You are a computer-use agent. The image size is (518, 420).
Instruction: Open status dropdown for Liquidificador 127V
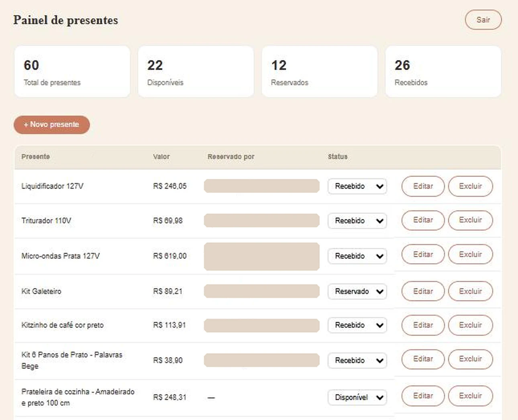click(x=357, y=186)
